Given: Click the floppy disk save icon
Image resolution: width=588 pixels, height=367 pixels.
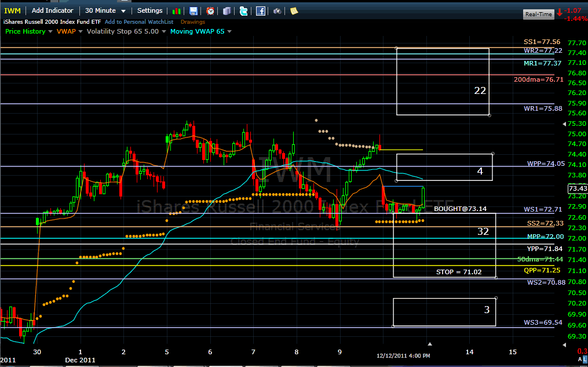Looking at the screenshot, I should [193, 11].
